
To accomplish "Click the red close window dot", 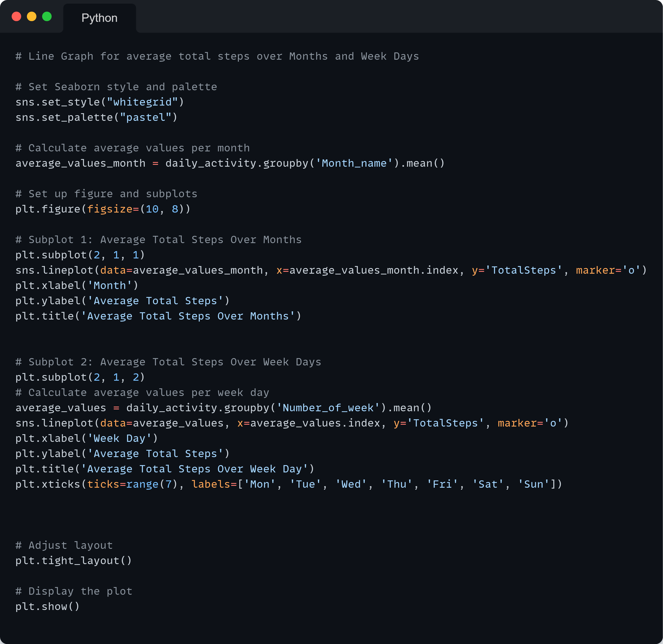I will click(x=17, y=17).
